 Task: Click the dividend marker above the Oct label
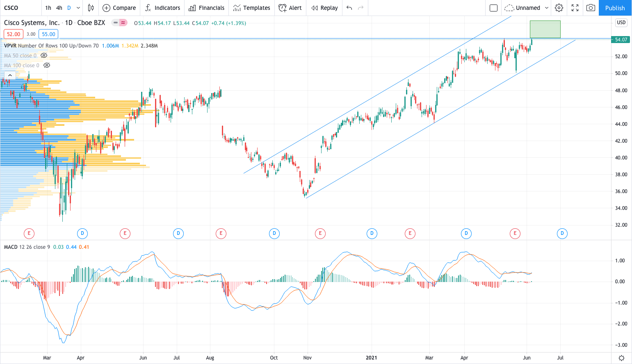point(274,234)
